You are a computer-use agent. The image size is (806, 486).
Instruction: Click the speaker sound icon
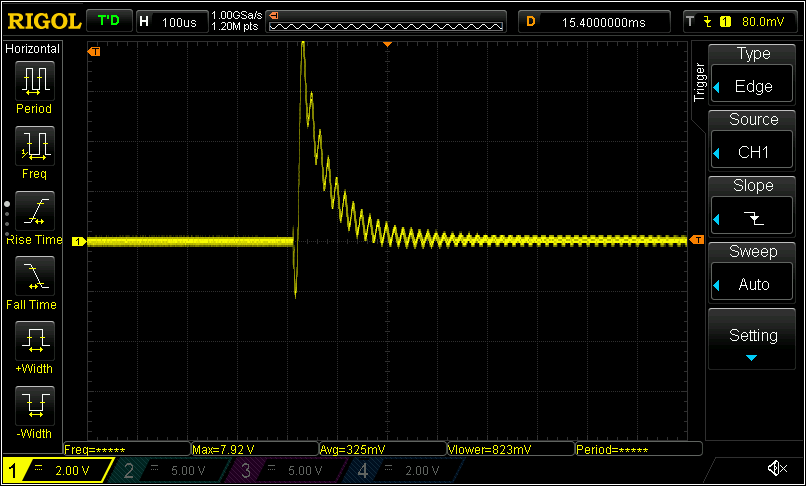776,468
